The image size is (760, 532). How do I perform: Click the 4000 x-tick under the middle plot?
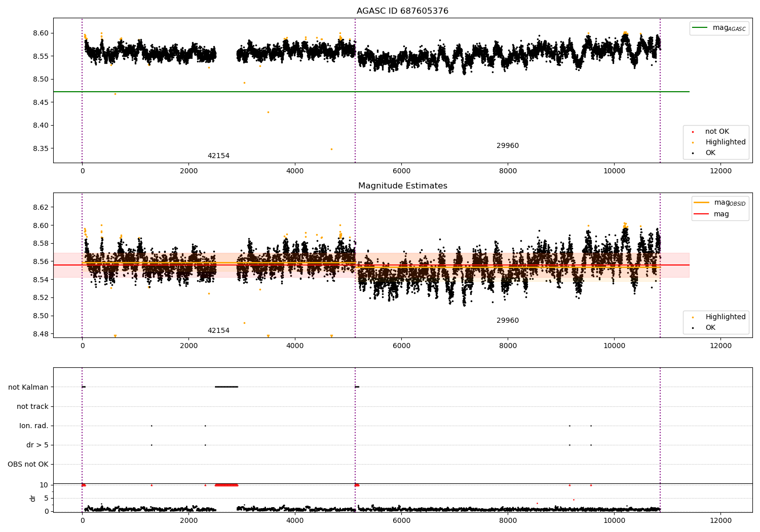tap(295, 346)
